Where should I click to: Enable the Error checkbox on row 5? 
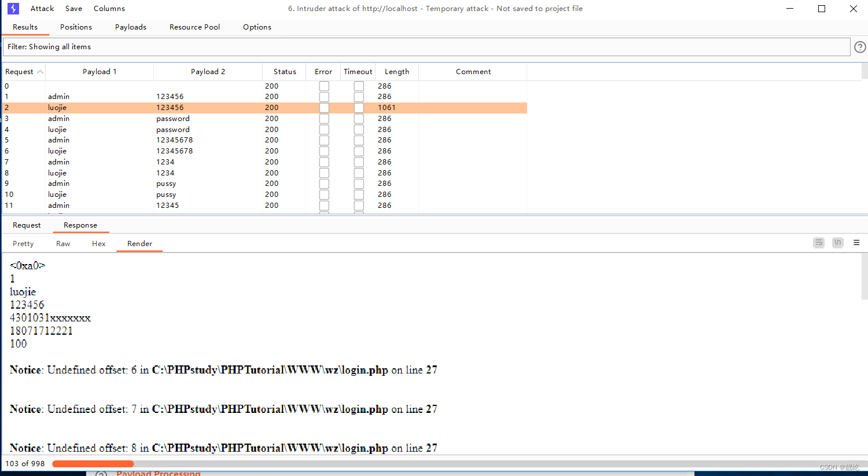(323, 140)
